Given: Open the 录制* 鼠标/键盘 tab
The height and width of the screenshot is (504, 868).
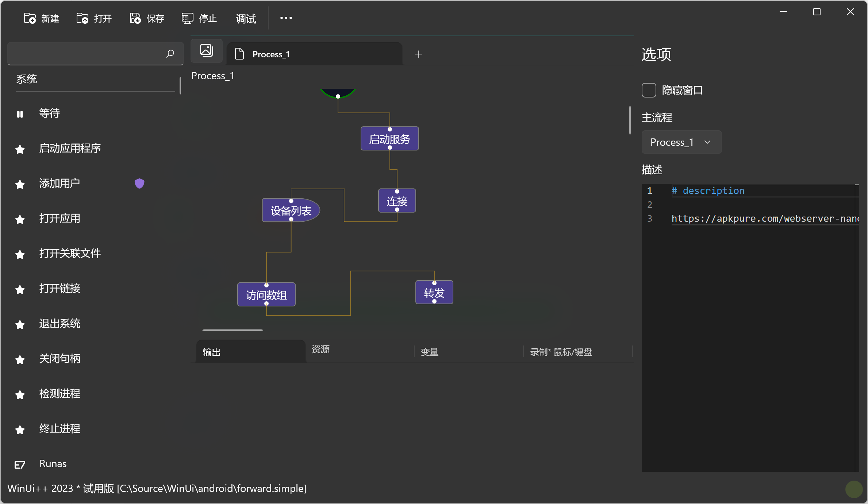Looking at the screenshot, I should point(561,352).
